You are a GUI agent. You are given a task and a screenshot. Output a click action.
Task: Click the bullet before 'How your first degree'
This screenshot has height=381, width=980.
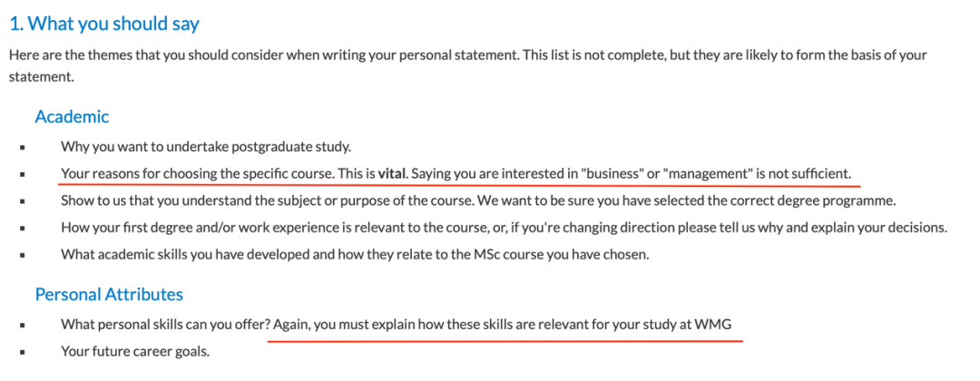tap(22, 229)
